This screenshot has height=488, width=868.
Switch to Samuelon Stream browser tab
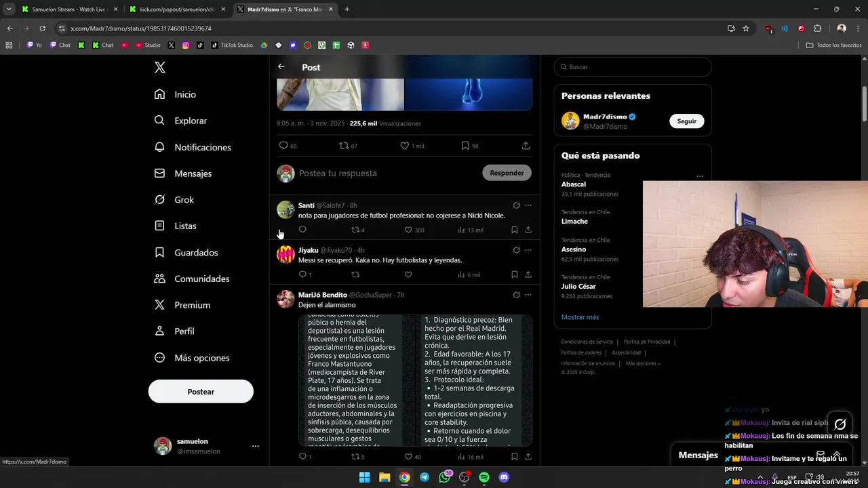pos(67,9)
